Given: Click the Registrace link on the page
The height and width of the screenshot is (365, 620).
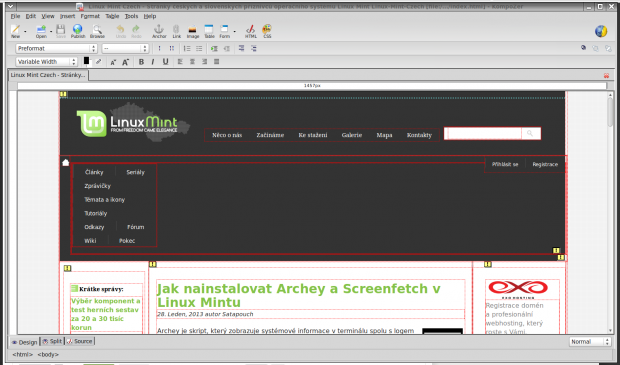Looking at the screenshot, I should (x=545, y=164).
